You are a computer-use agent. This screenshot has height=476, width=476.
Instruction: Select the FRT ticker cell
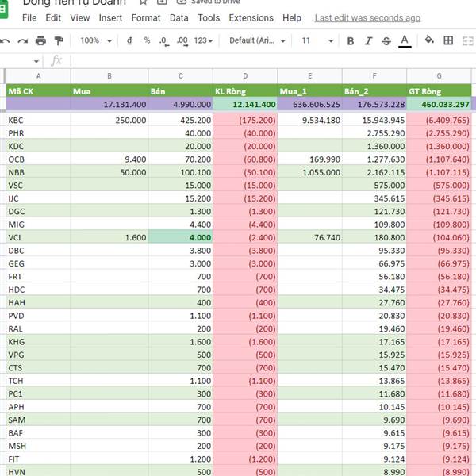38,277
